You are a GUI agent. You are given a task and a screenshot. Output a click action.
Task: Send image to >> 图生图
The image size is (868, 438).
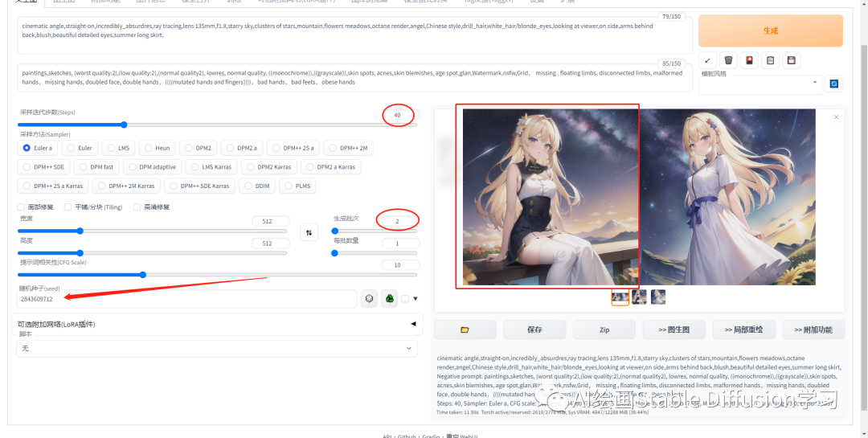[674, 330]
